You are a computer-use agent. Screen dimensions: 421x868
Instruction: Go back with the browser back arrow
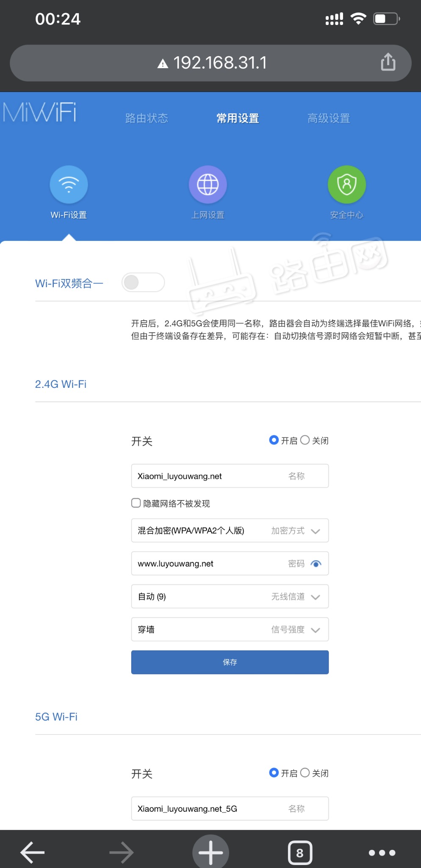click(x=33, y=852)
